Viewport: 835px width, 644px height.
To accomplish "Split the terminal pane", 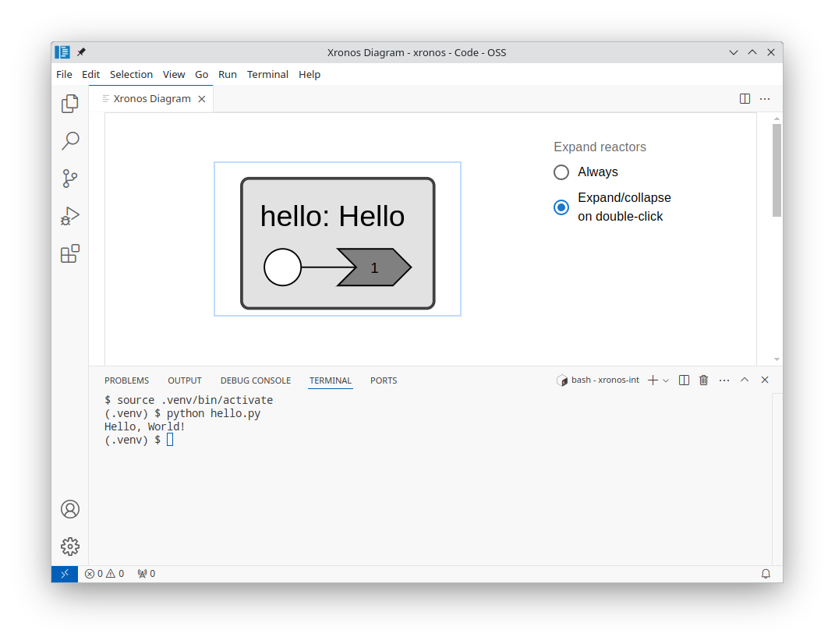I will coord(685,380).
